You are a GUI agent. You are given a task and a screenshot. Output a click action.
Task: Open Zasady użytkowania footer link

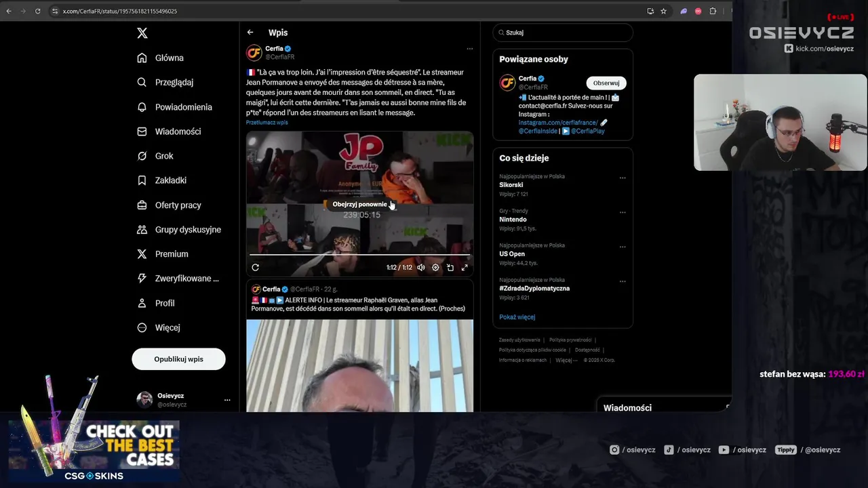click(x=519, y=340)
